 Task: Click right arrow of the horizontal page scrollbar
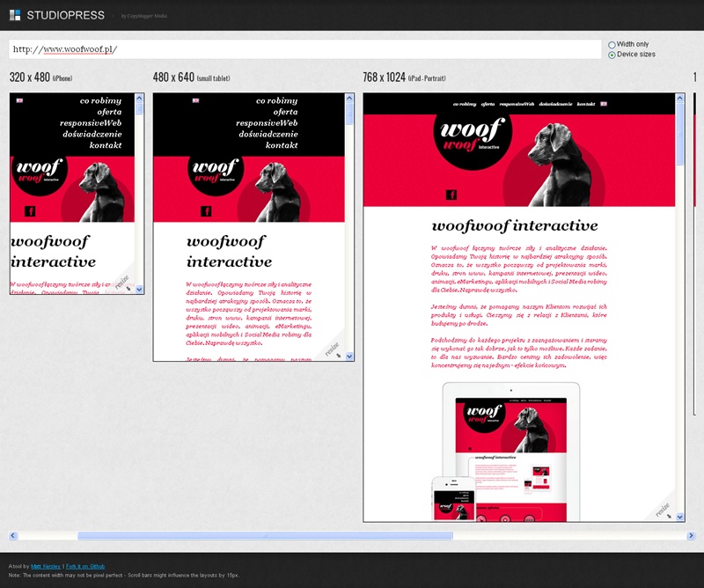click(x=692, y=535)
